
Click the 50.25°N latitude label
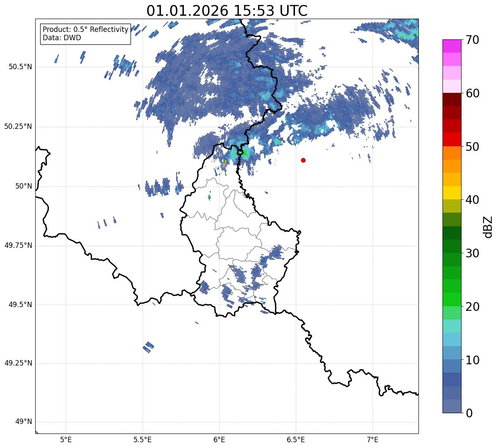point(18,126)
